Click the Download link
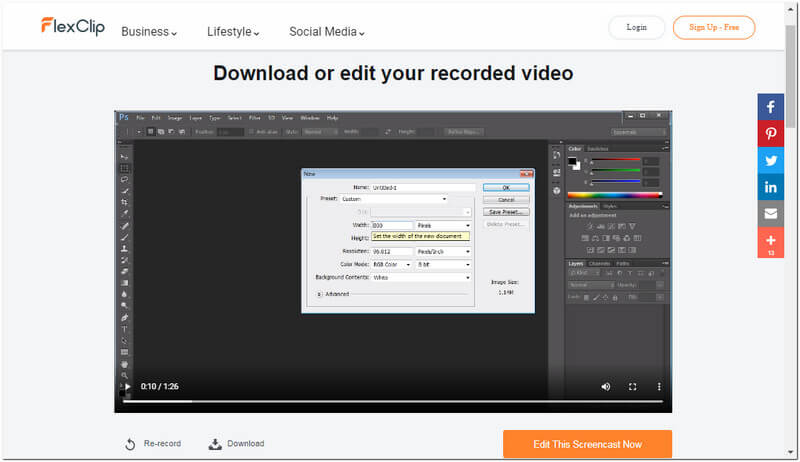 click(x=236, y=444)
